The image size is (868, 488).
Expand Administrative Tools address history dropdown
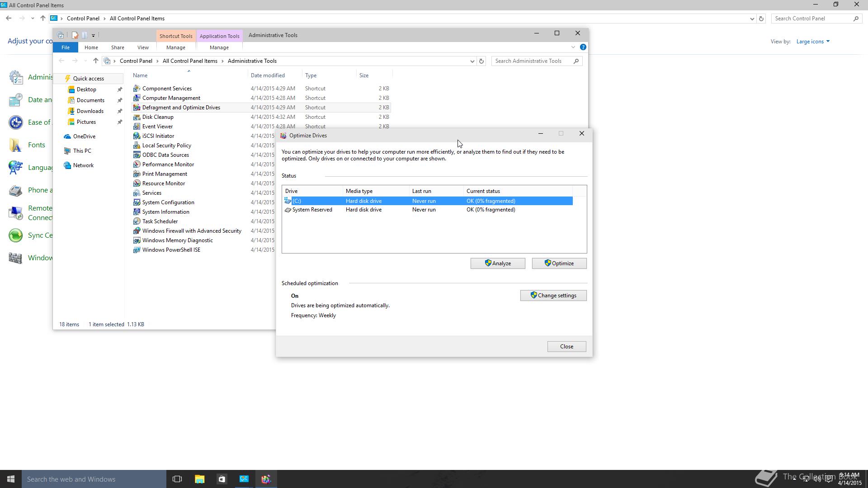[x=472, y=61]
